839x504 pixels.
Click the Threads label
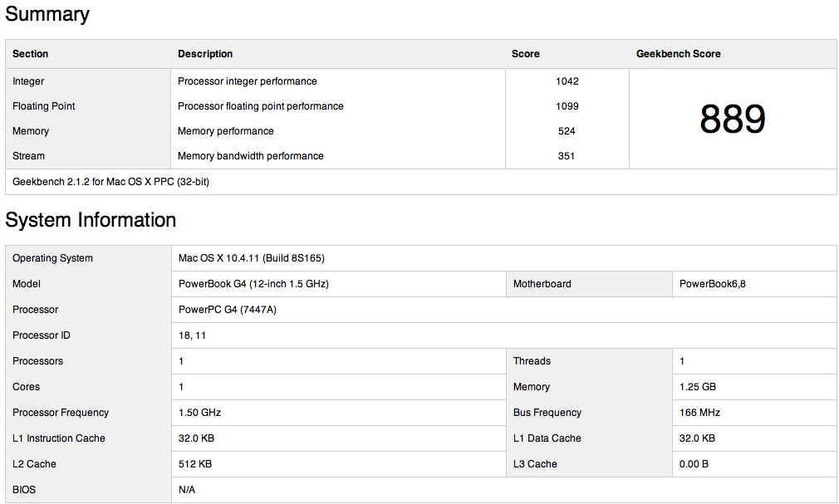pyautogui.click(x=532, y=361)
